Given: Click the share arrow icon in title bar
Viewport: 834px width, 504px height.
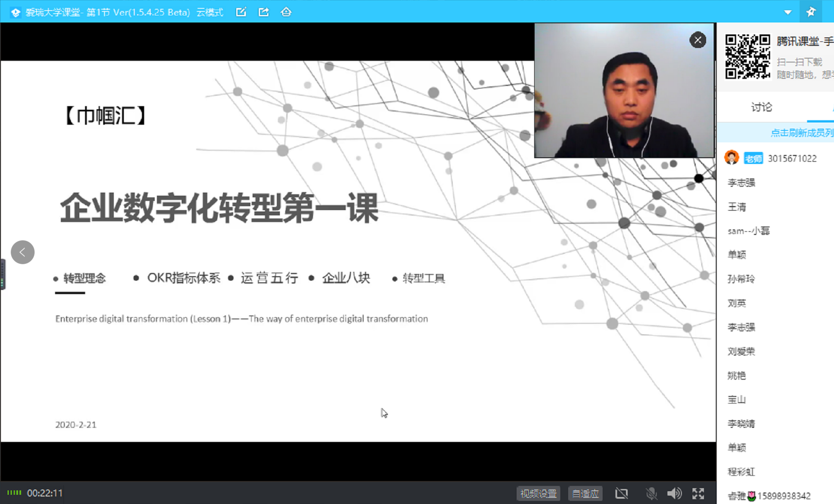Looking at the screenshot, I should [264, 12].
